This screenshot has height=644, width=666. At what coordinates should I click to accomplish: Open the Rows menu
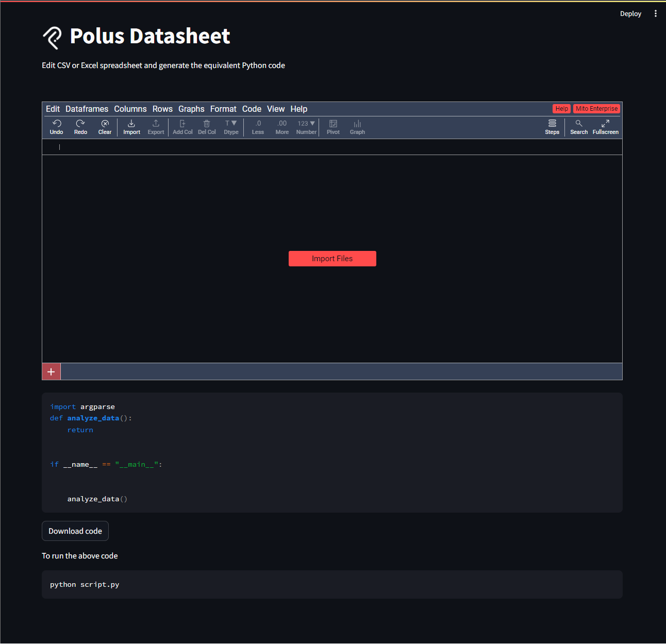162,109
